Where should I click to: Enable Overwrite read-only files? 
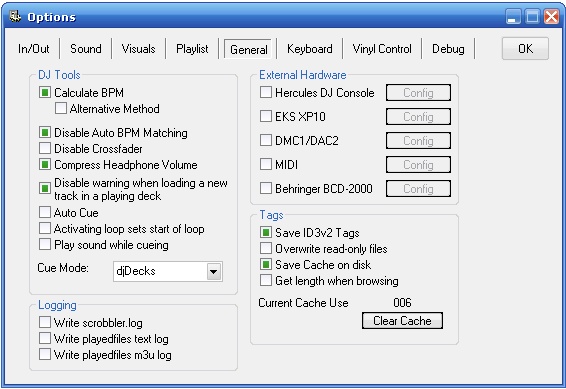point(266,248)
